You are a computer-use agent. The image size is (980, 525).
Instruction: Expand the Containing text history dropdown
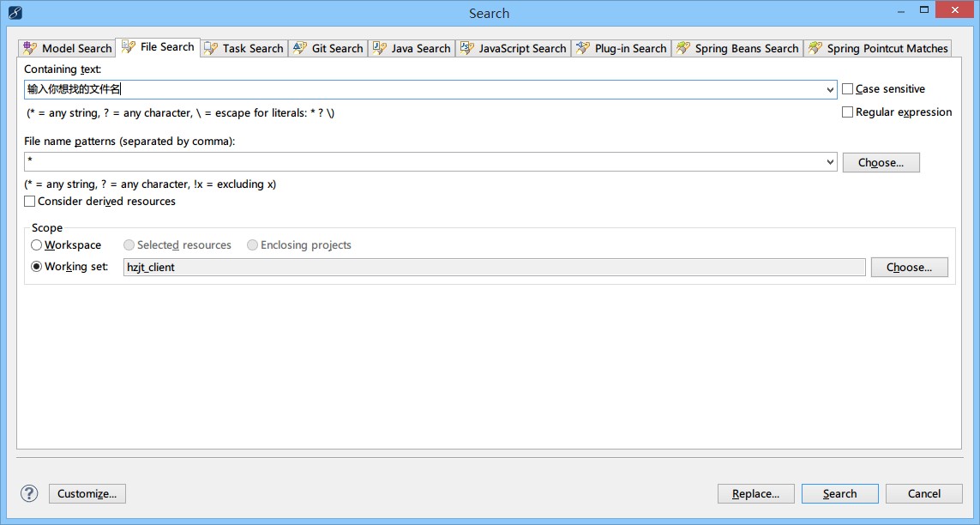pyautogui.click(x=830, y=90)
